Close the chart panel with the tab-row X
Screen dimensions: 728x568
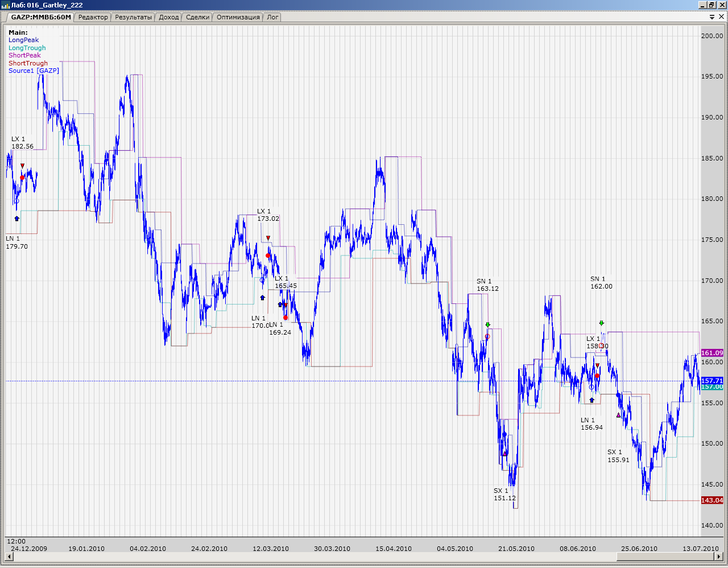pyautogui.click(x=721, y=17)
